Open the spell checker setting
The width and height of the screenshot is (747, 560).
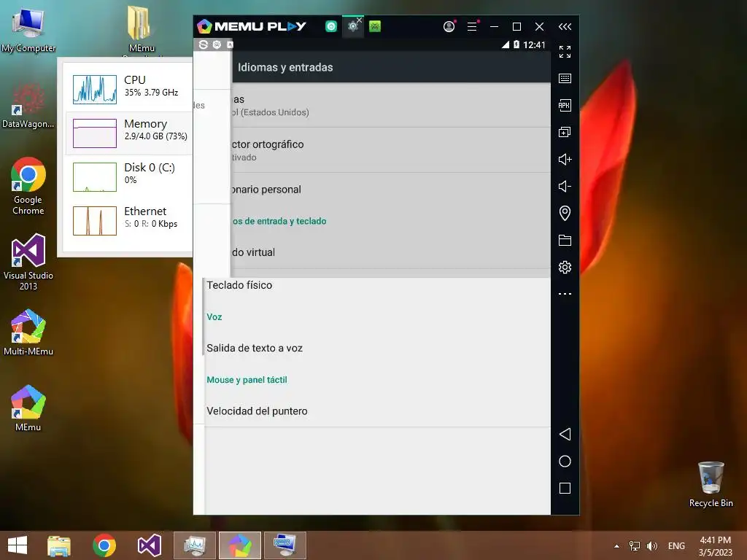pyautogui.click(x=391, y=150)
